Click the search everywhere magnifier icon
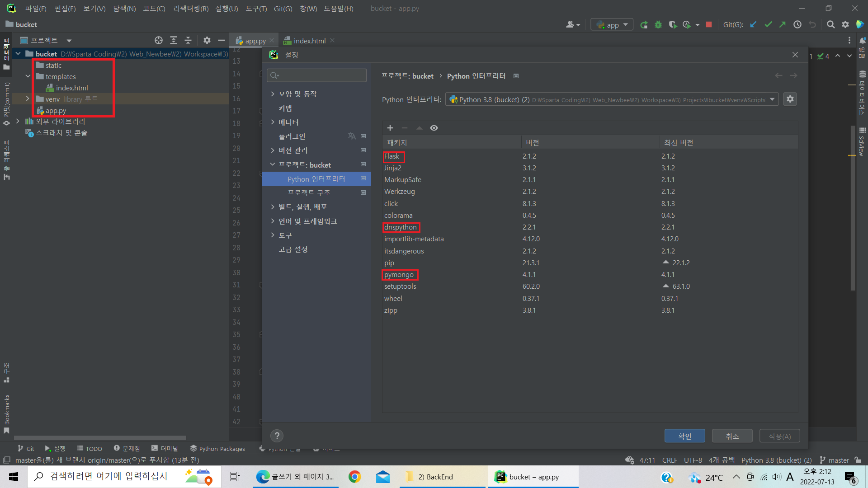868x488 pixels. click(830, 25)
